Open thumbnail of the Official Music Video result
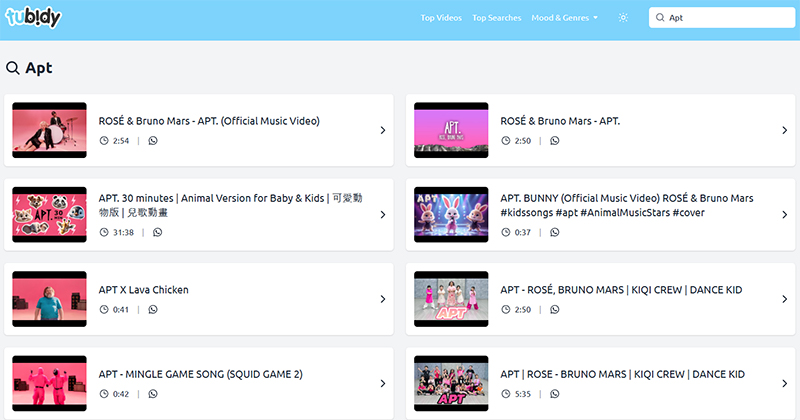This screenshot has height=420, width=800. (49, 130)
